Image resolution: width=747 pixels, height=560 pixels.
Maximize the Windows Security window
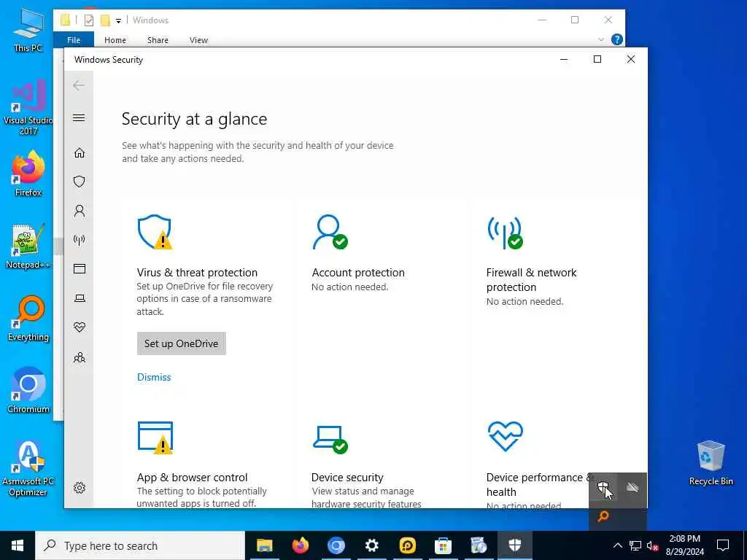(597, 59)
